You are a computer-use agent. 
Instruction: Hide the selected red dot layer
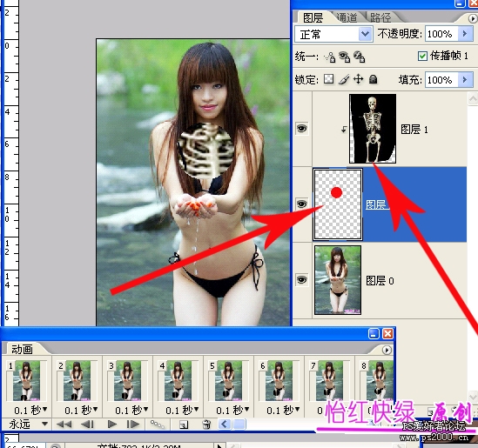(301, 204)
